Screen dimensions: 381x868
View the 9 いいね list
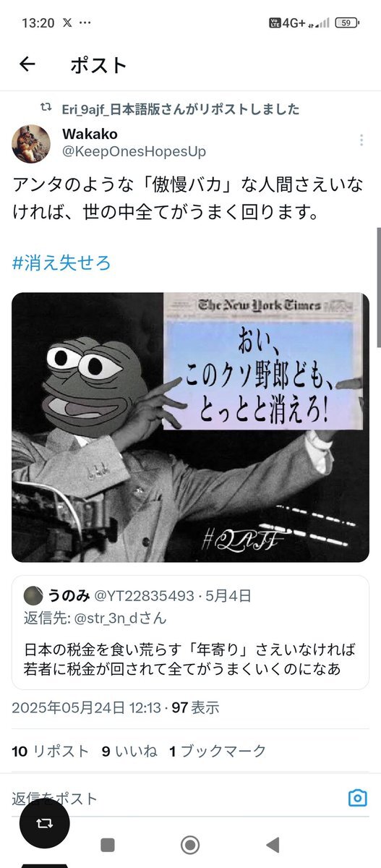(129, 751)
